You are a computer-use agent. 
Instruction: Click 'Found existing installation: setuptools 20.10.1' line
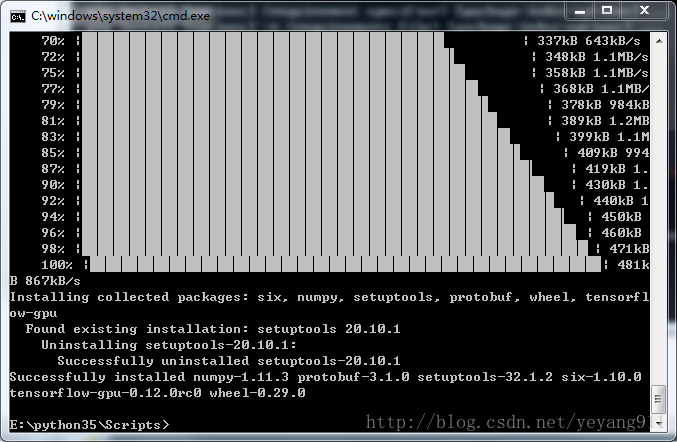(x=213, y=329)
